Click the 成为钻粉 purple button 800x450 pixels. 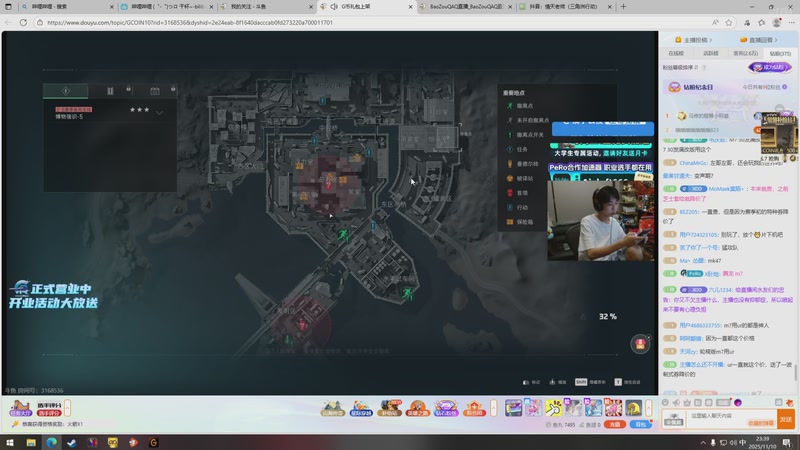770,67
